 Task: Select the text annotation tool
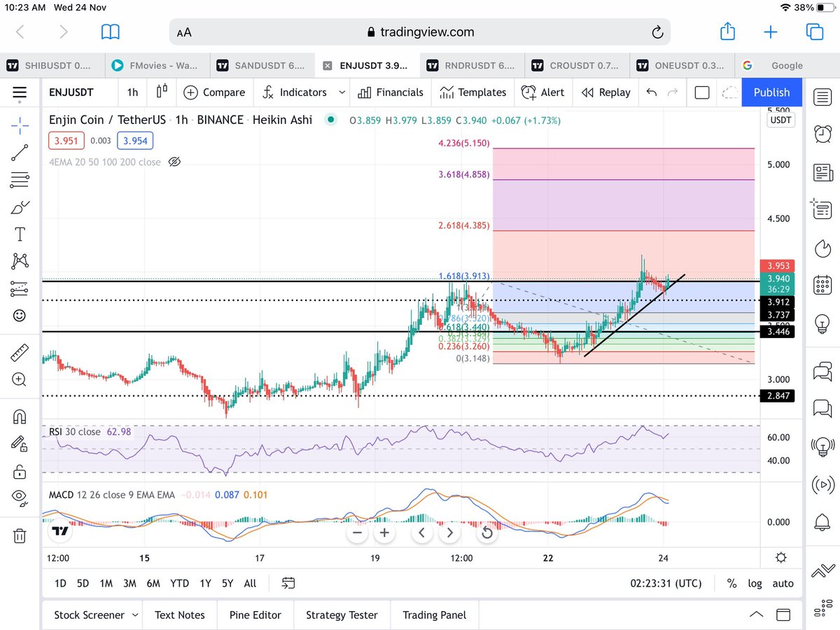20,234
